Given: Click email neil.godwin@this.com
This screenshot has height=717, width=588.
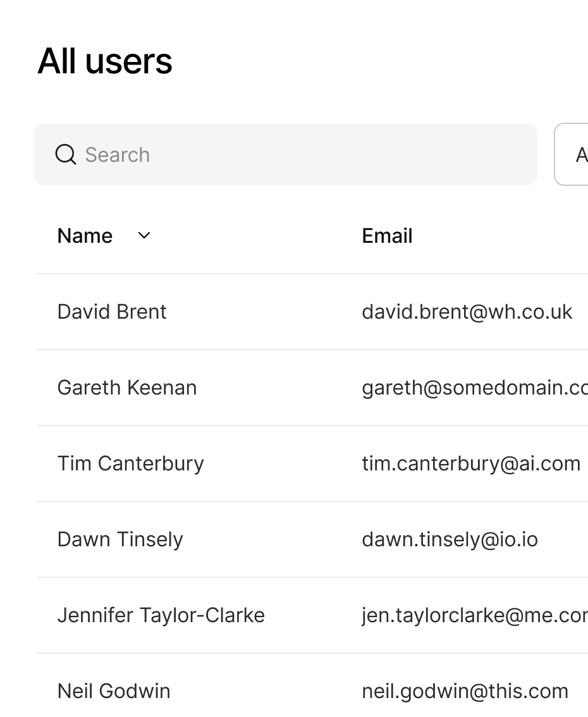Looking at the screenshot, I should click(465, 691).
